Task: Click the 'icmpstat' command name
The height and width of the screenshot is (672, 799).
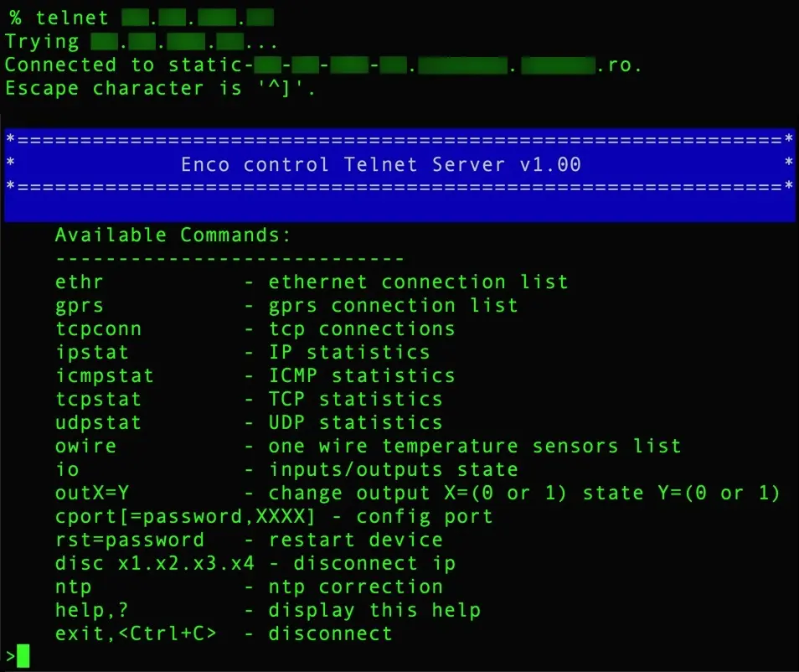Action: click(105, 376)
